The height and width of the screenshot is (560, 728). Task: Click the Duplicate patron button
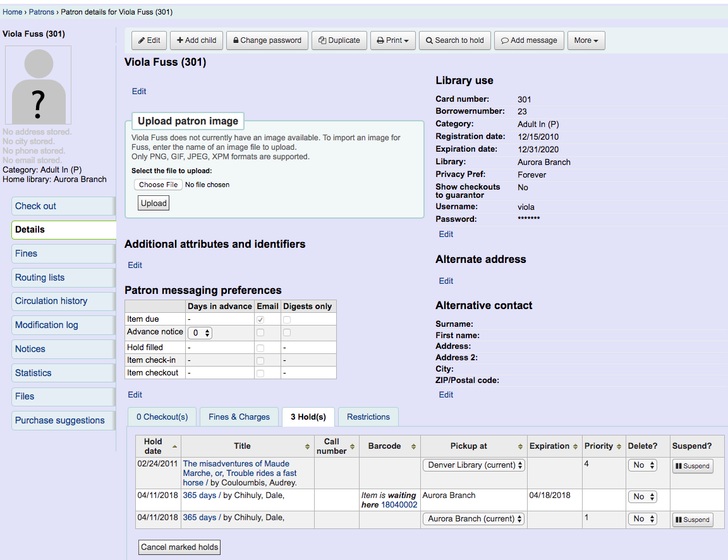(x=339, y=40)
